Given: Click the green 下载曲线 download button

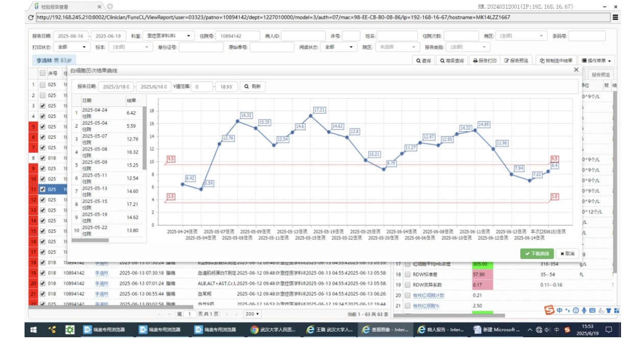Looking at the screenshot, I should point(537,253).
